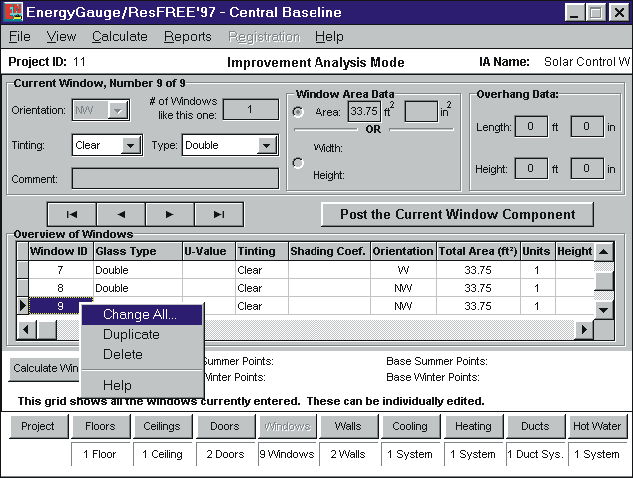Click the U-Value column header
The width and height of the screenshot is (633, 478).
[209, 252]
